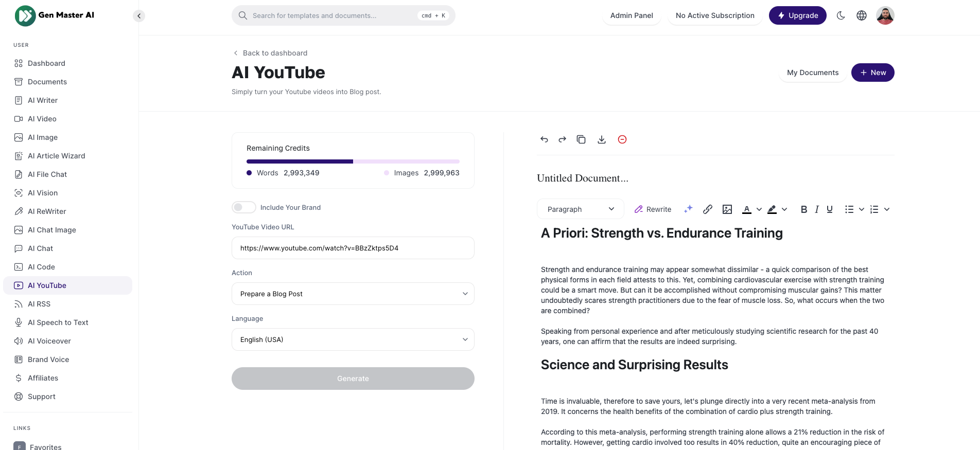Copy document content with the copy icon
This screenshot has width=980, height=450.
click(581, 139)
